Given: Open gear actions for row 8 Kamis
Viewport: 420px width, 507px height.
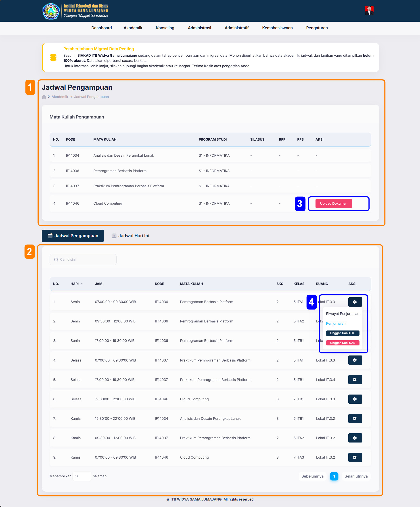Looking at the screenshot, I should pyautogui.click(x=355, y=438).
